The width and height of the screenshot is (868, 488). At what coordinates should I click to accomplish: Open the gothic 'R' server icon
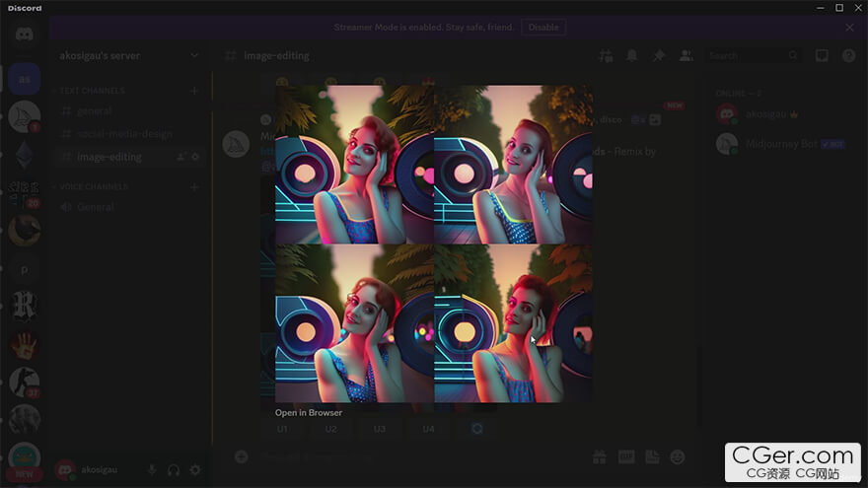24,306
